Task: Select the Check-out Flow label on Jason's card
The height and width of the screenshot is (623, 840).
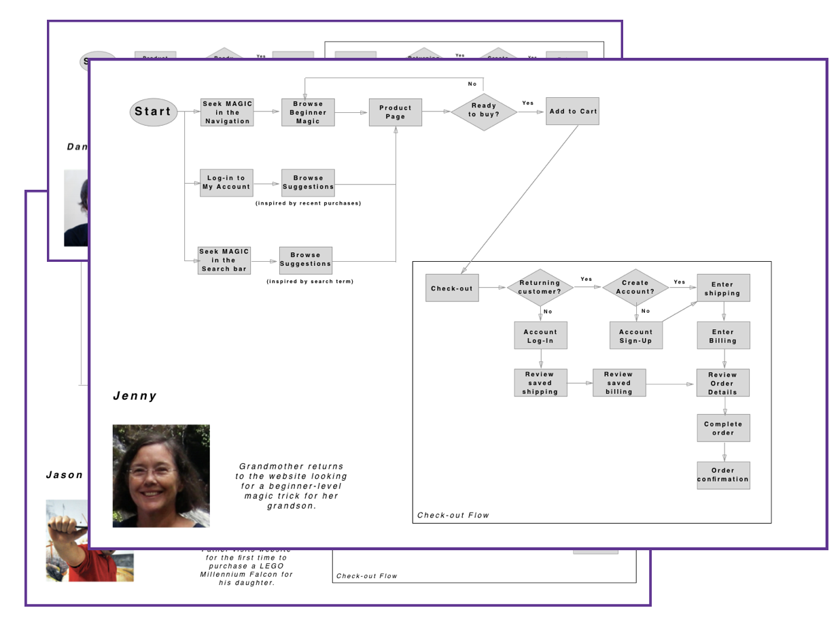Action: tap(367, 576)
